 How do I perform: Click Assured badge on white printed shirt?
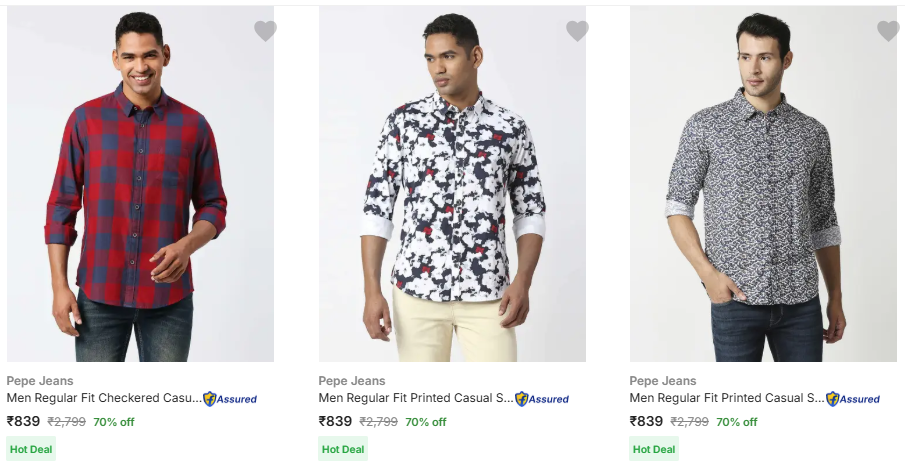point(542,399)
